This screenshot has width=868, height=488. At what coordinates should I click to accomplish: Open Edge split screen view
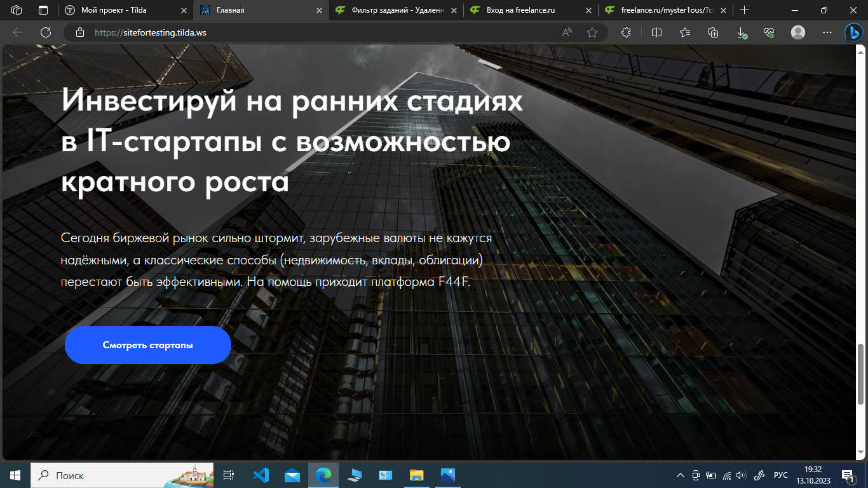657,32
